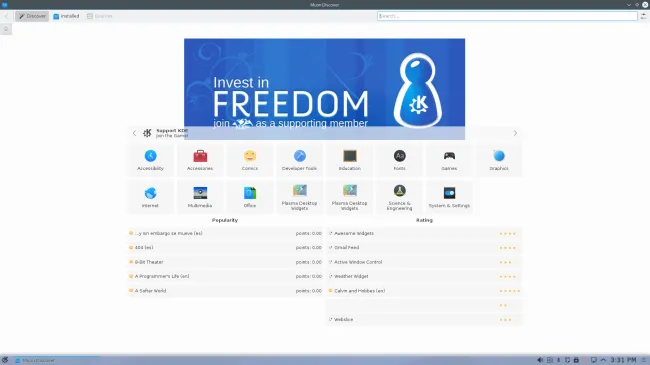Show next featured banner
Viewport: 650px width, 365px height.
[515, 133]
